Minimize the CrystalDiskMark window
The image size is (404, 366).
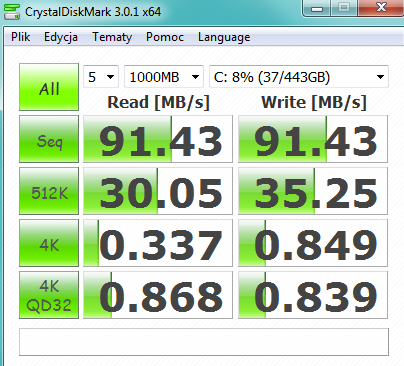point(317,8)
